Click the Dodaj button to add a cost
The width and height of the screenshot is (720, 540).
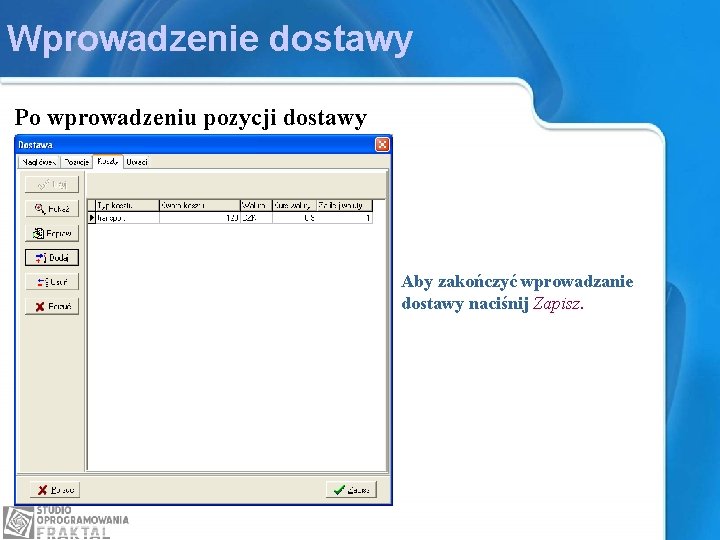tap(52, 258)
